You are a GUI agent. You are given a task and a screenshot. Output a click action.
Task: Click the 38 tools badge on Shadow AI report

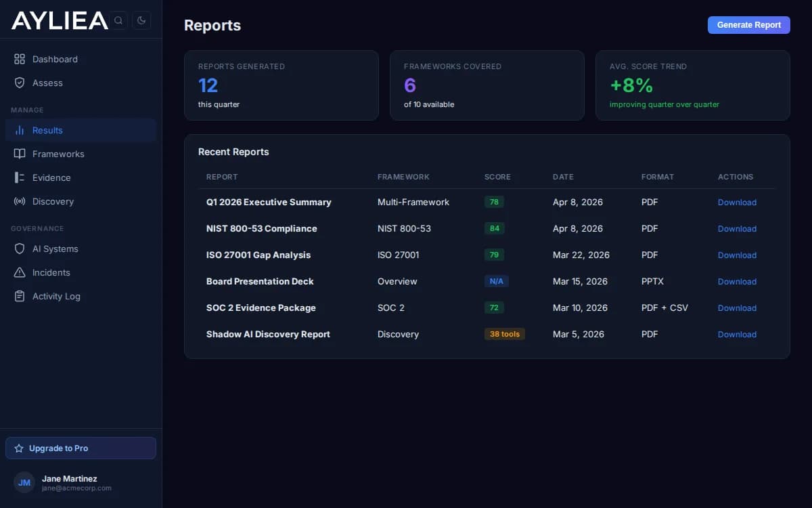click(x=504, y=334)
